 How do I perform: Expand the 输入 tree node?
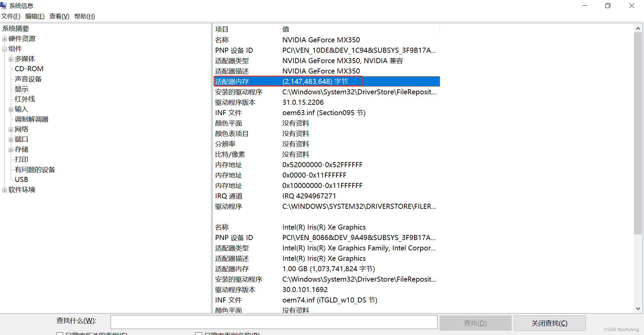point(11,109)
